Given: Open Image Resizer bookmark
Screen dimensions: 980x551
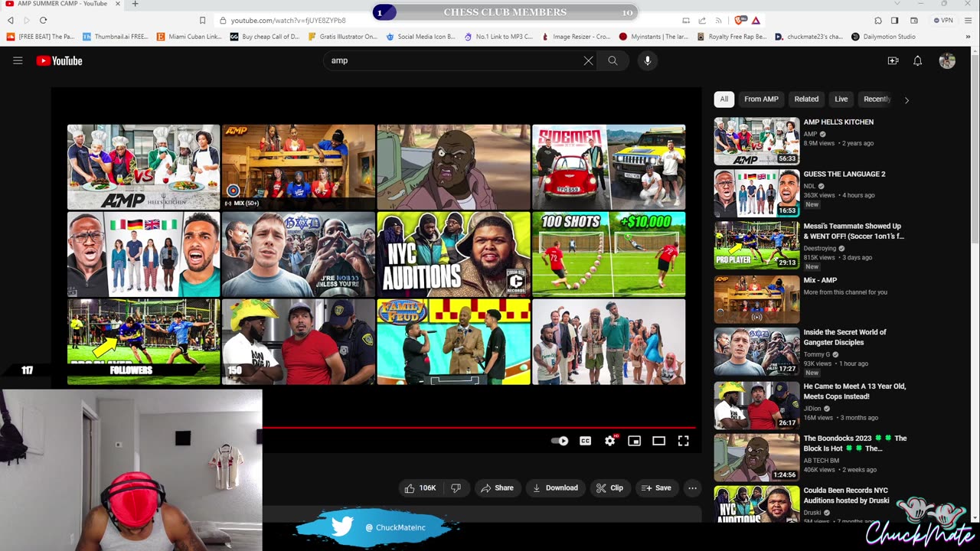Looking at the screenshot, I should click(576, 37).
